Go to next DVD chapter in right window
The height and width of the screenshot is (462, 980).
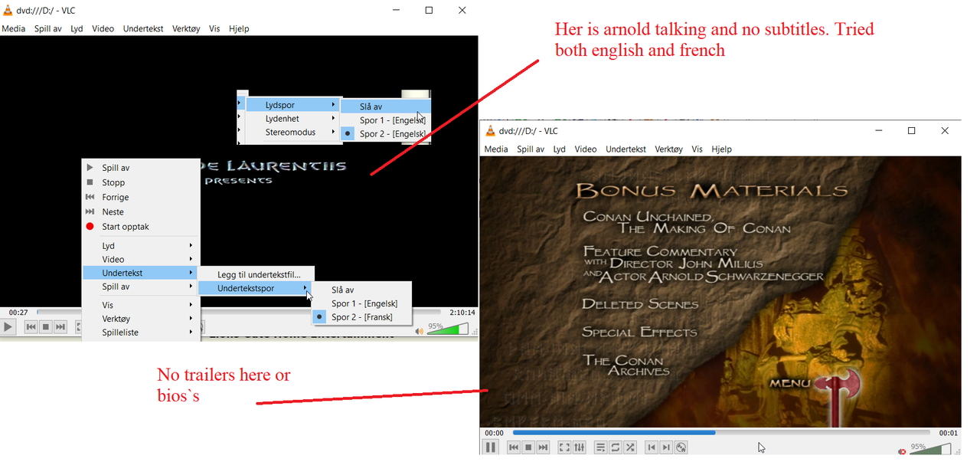(666, 447)
